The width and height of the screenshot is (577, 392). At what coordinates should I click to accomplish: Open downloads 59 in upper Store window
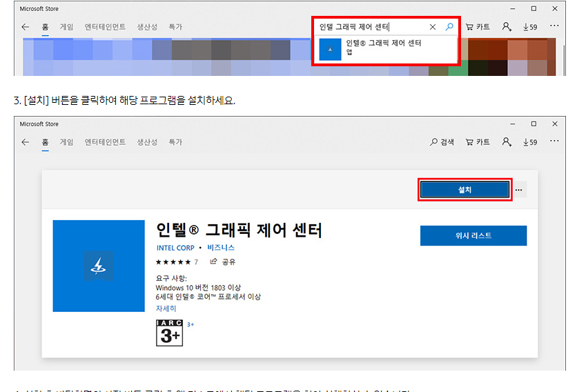click(530, 27)
